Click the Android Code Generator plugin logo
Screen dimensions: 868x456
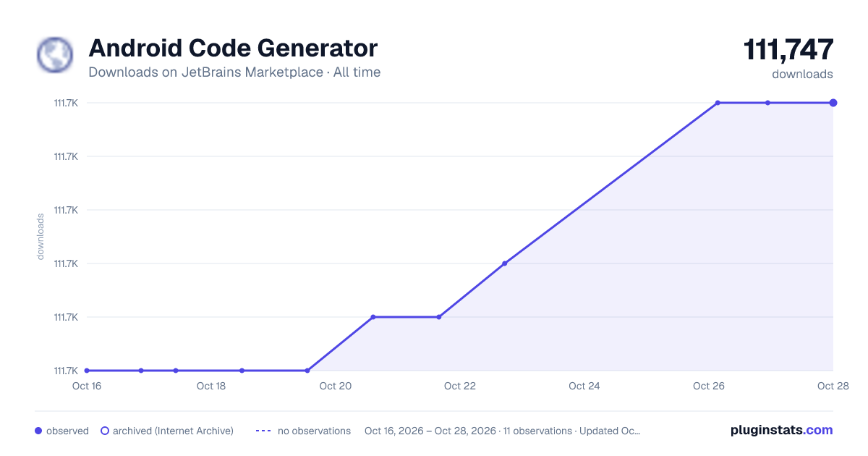56,55
